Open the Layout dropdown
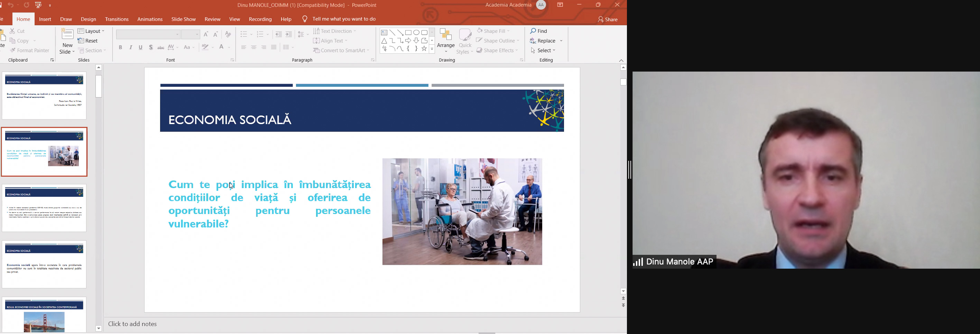This screenshot has width=980, height=334. [91, 31]
